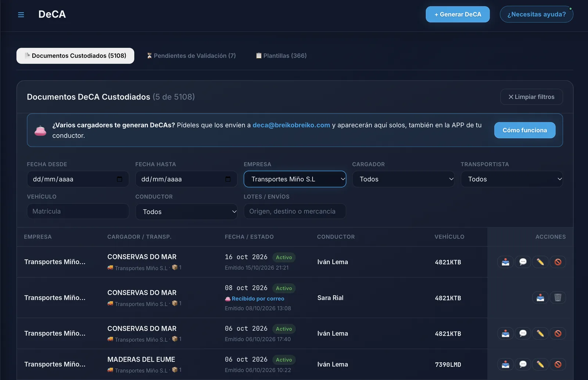Viewport: 588px width, 380px height.
Task: Click the + Generar DeCA button
Action: [x=458, y=14]
